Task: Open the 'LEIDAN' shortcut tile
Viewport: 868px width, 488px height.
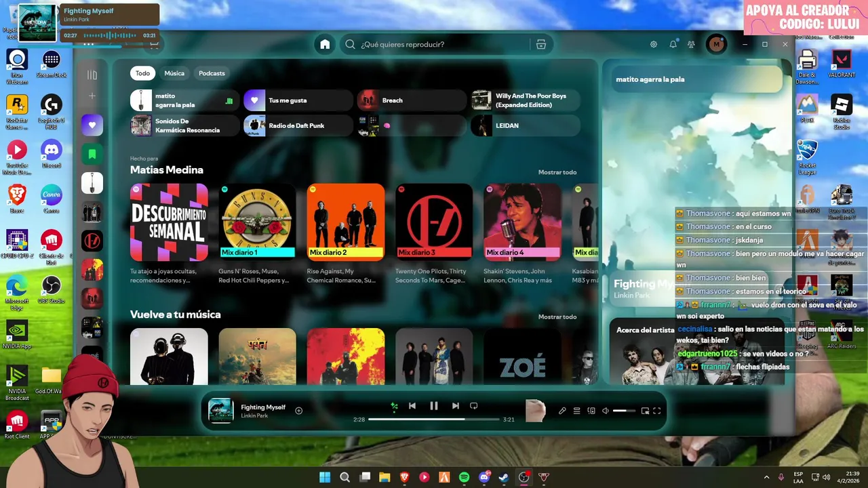Action: (526, 125)
